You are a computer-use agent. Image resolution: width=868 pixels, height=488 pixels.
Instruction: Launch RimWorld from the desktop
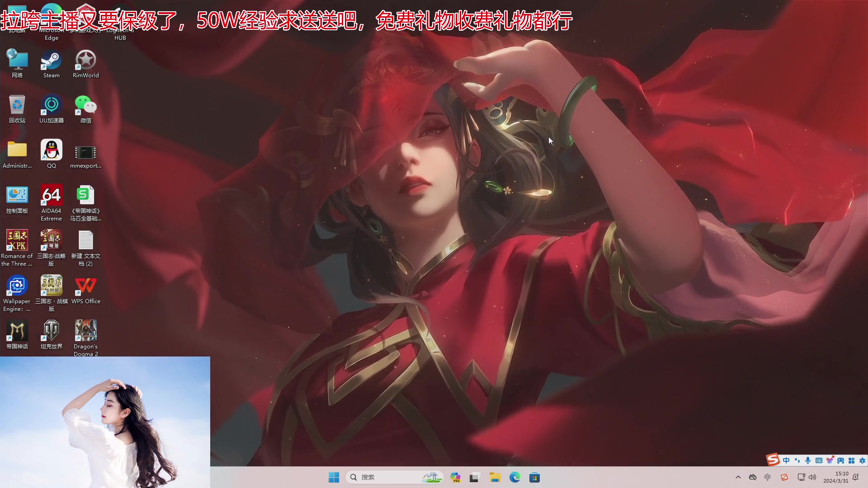(x=85, y=64)
